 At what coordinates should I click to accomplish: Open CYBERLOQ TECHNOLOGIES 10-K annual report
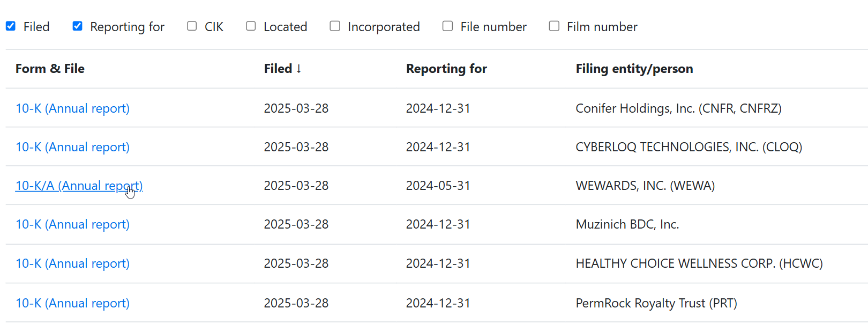tap(72, 147)
